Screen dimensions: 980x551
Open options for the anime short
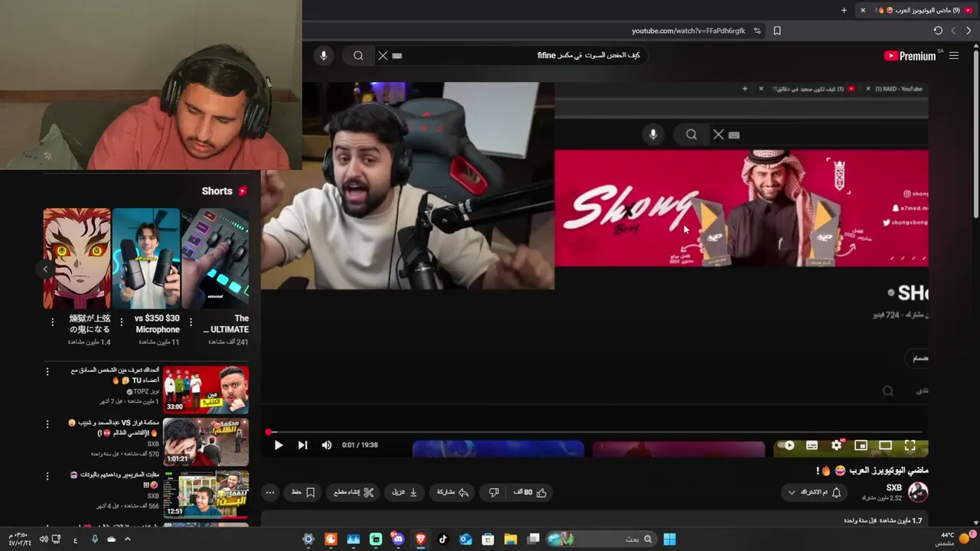52,322
